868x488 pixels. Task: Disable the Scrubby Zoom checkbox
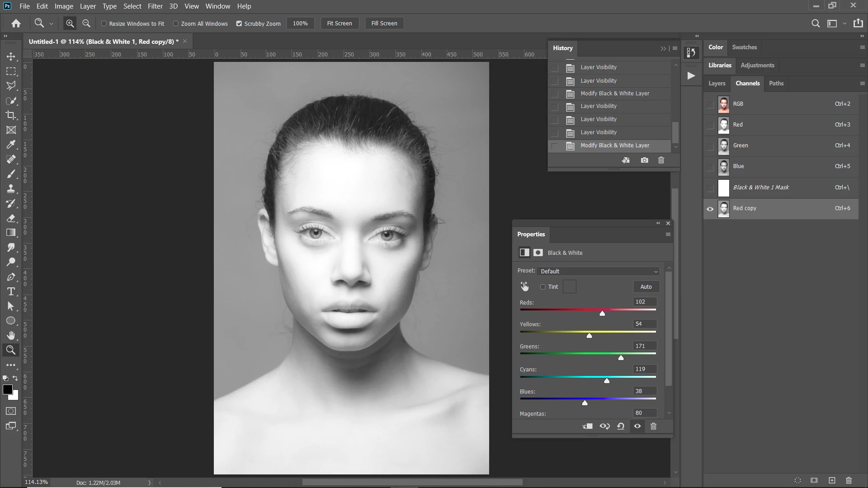coord(239,23)
